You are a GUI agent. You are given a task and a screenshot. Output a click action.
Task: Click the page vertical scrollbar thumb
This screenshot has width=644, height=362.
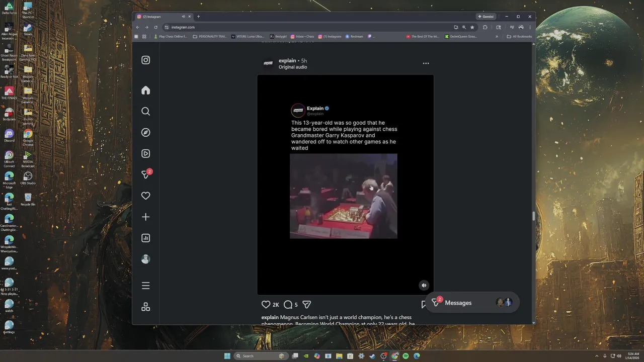(533, 216)
